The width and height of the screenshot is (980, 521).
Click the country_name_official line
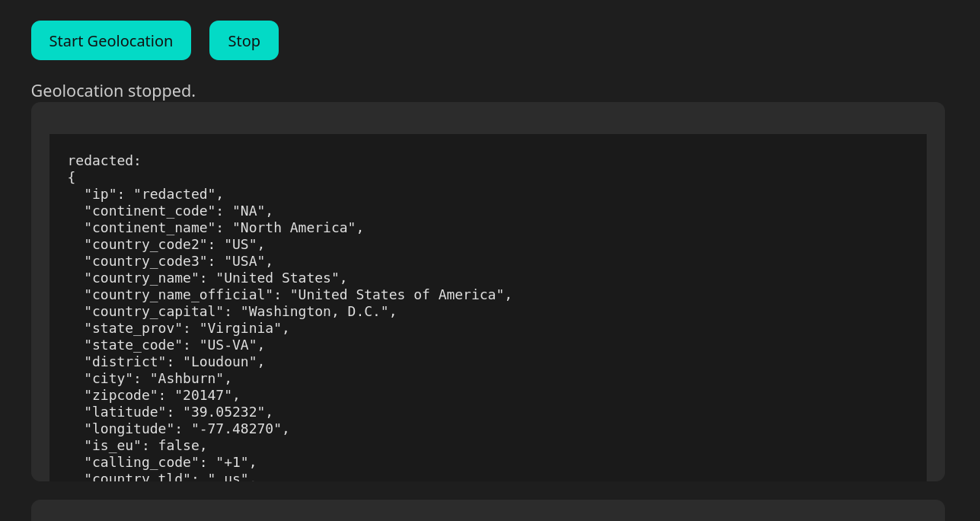pyautogui.click(x=298, y=294)
